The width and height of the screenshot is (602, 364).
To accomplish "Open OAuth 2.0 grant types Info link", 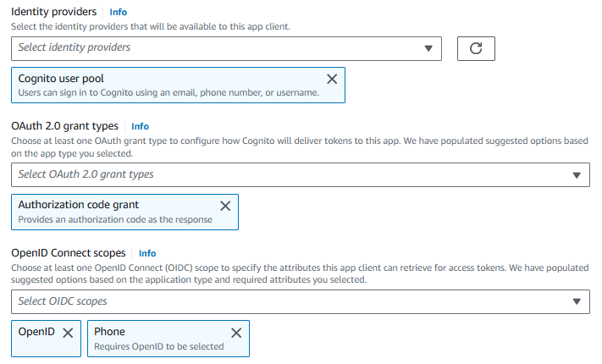I will coord(140,126).
